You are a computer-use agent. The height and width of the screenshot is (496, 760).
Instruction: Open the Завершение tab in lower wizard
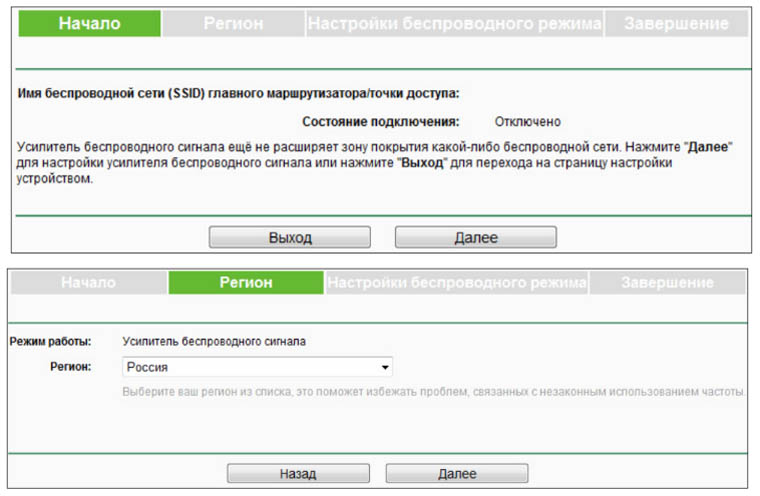(667, 282)
